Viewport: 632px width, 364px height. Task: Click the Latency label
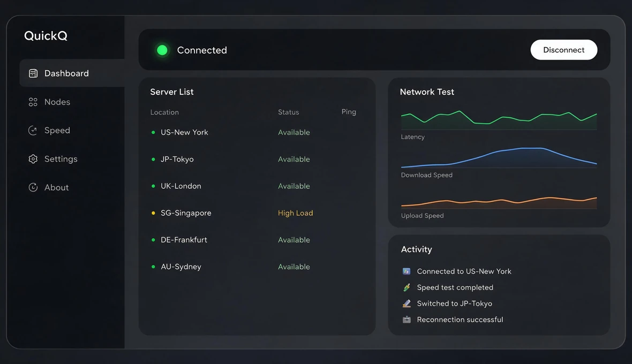point(413,137)
